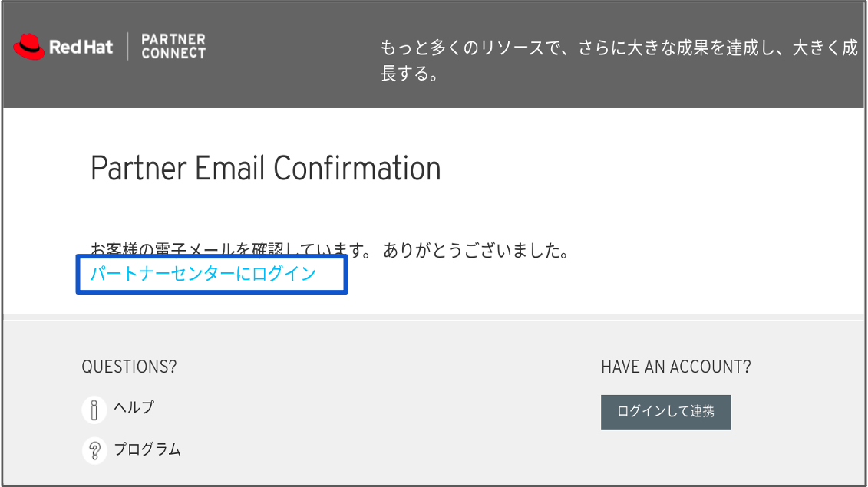Follow the パートナーセンターにログイン link
This screenshot has height=487, width=868.
click(x=203, y=273)
